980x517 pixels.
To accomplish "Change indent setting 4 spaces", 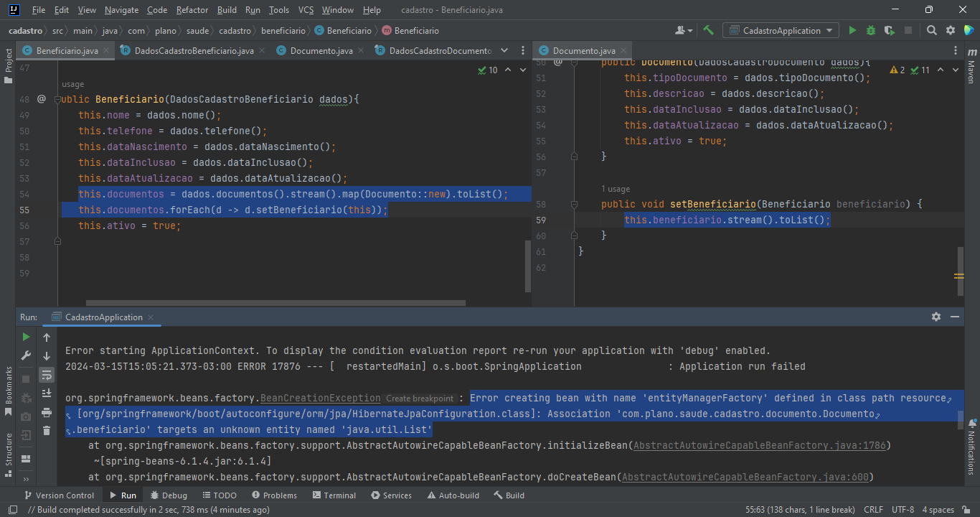I will [938, 510].
